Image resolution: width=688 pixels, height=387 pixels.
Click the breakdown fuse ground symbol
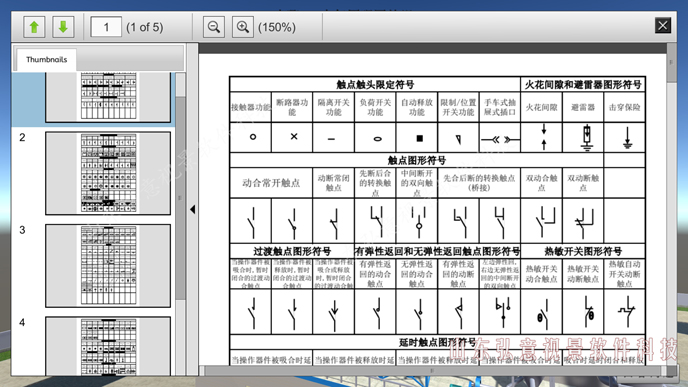(627, 138)
